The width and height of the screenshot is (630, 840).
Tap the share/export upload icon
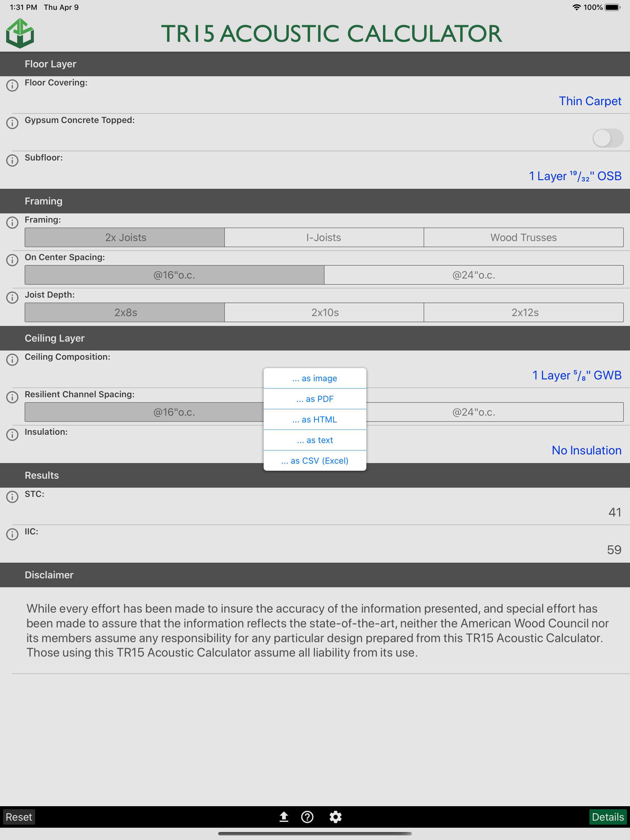coord(284,817)
